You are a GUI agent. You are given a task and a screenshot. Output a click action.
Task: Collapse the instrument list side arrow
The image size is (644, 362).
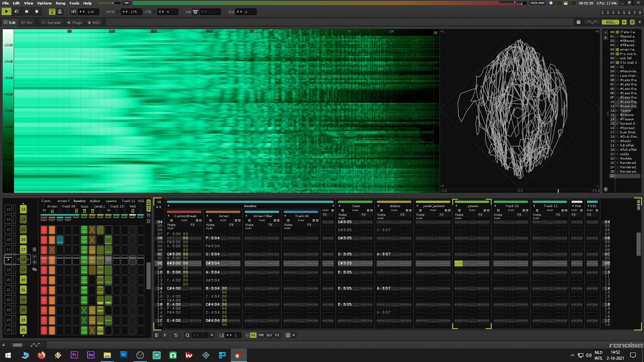point(639,22)
